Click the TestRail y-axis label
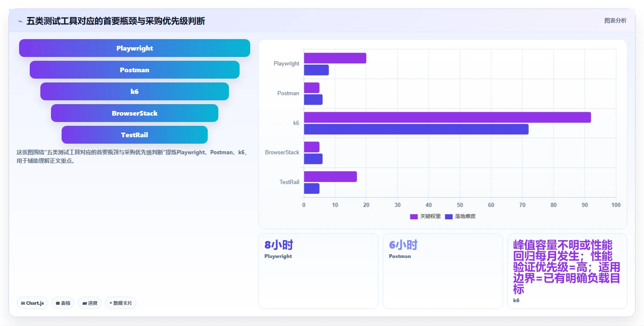Image resolution: width=644 pixels, height=326 pixels. 289,182
